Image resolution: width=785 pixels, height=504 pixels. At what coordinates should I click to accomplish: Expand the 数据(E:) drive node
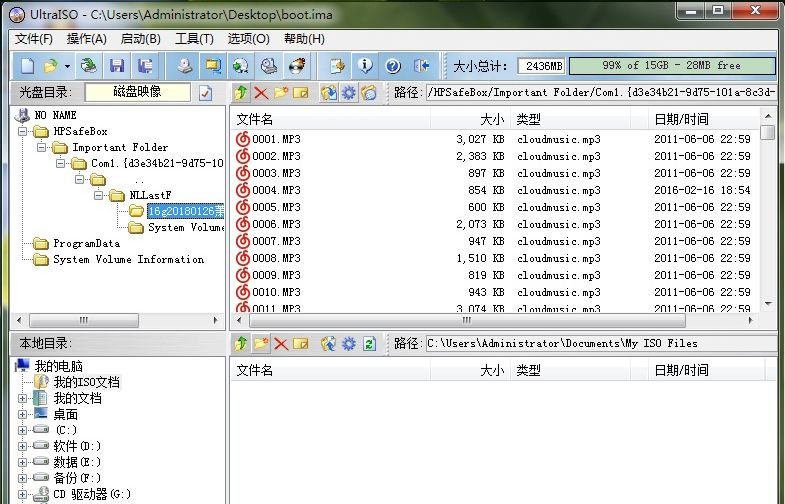click(22, 462)
